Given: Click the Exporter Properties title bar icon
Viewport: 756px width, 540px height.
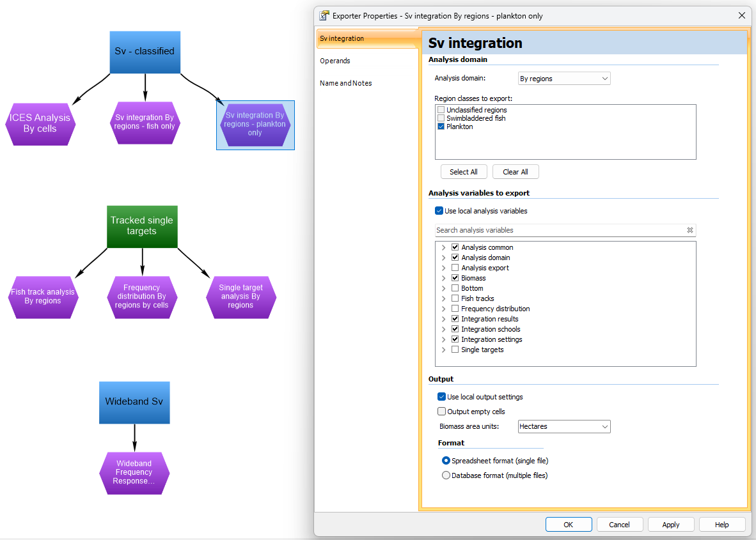Looking at the screenshot, I should point(324,15).
